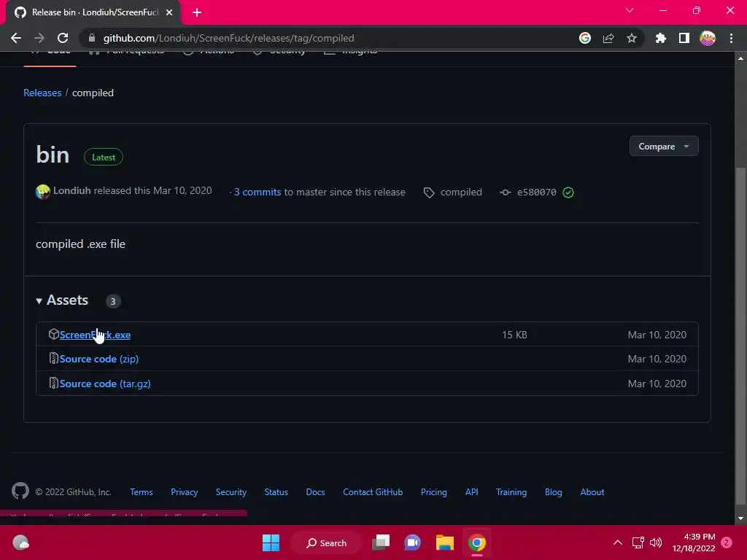This screenshot has height=560, width=747.
Task: Download the ScreenFuck.exe asset
Action: (x=95, y=335)
